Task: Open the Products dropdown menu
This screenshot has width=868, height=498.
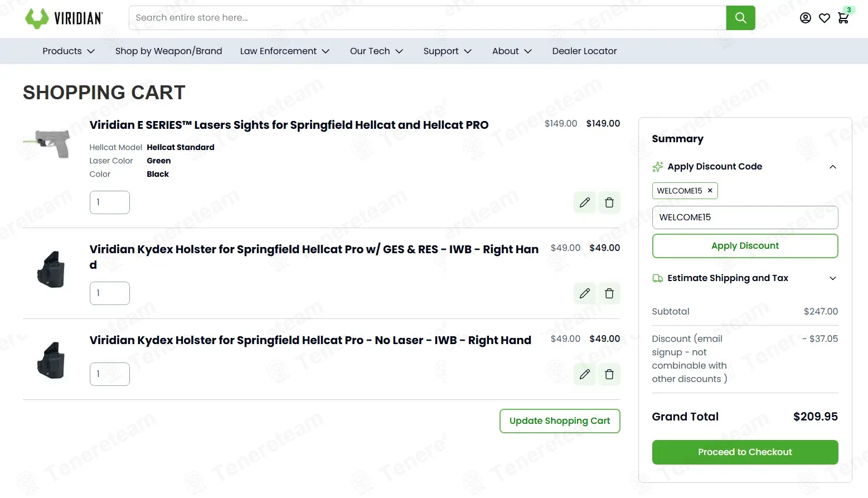Action: point(69,51)
